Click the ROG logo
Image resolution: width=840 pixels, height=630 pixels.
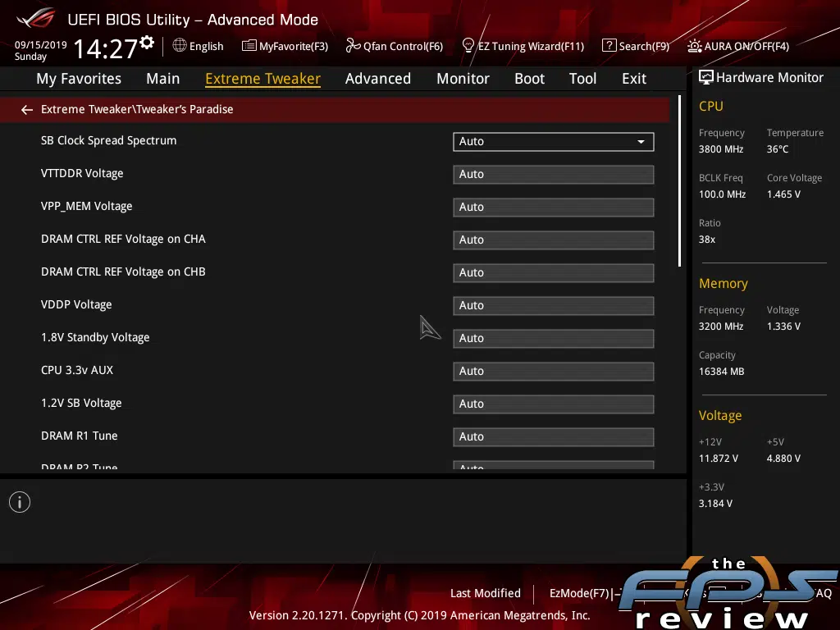point(35,19)
